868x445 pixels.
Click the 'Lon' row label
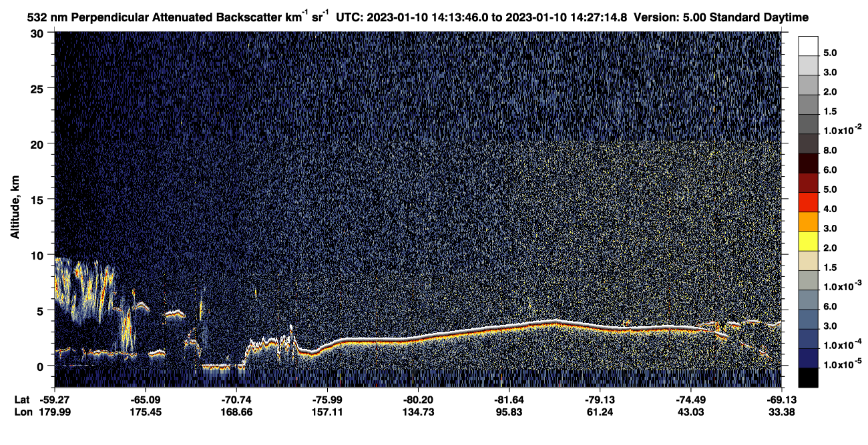pyautogui.click(x=23, y=412)
